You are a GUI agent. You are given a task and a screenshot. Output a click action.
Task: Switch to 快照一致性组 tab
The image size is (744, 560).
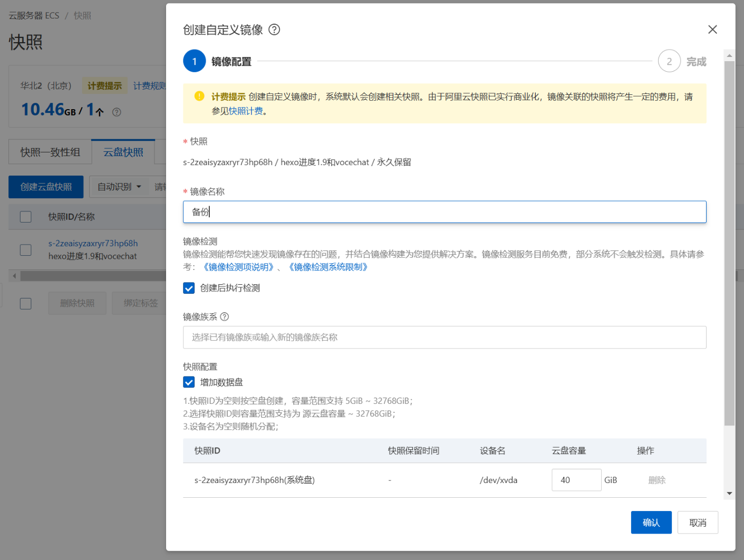50,152
